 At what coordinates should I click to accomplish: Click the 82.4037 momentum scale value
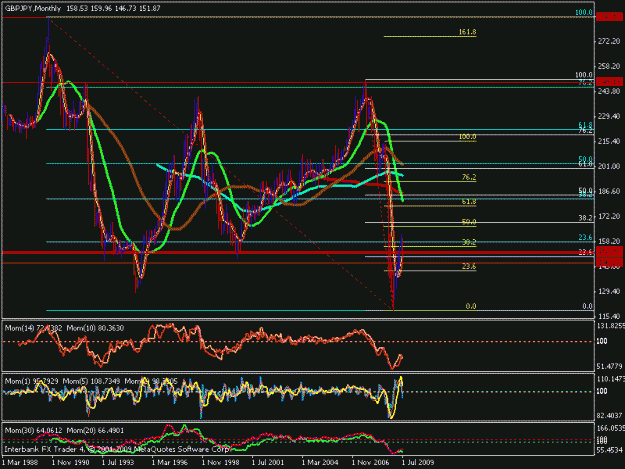coord(610,416)
